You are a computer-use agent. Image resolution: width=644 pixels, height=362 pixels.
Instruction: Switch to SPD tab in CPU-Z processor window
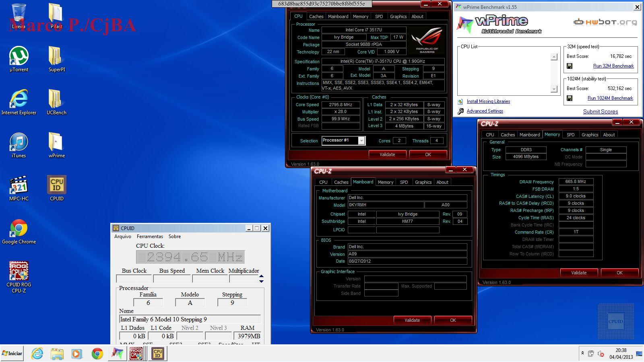coord(379,16)
